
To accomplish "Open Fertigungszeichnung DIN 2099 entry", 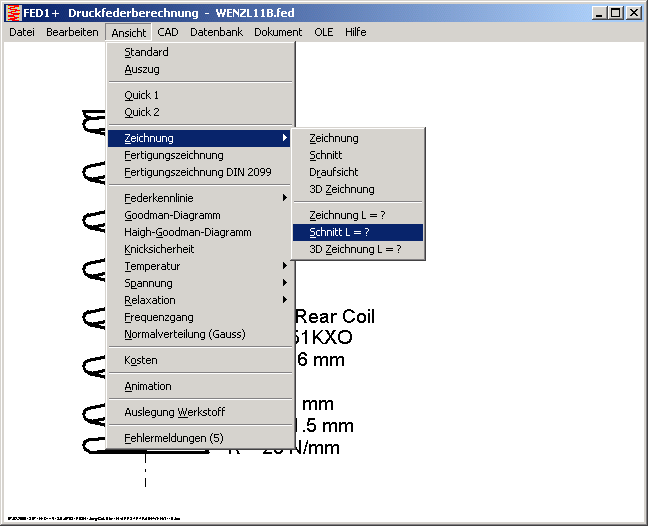I will [x=197, y=172].
